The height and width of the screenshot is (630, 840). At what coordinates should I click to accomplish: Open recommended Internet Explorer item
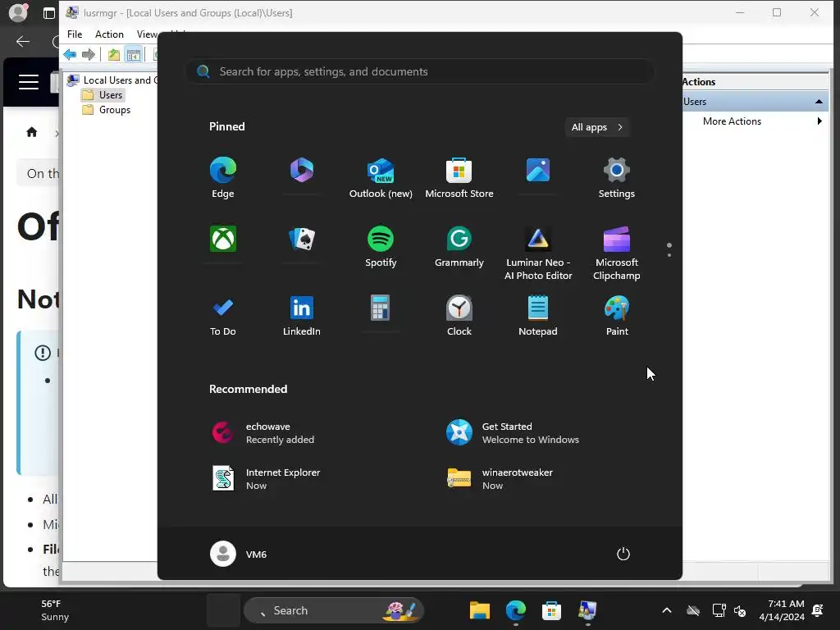(x=267, y=479)
